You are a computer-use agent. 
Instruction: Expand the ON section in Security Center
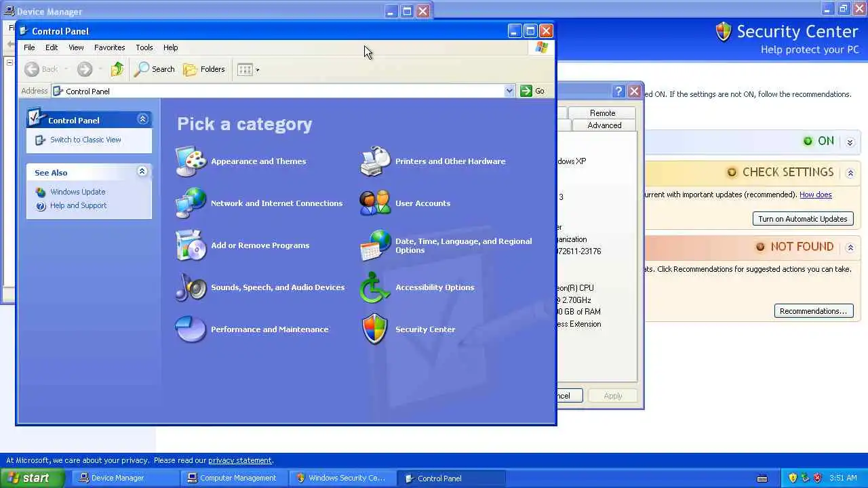pyautogui.click(x=850, y=142)
